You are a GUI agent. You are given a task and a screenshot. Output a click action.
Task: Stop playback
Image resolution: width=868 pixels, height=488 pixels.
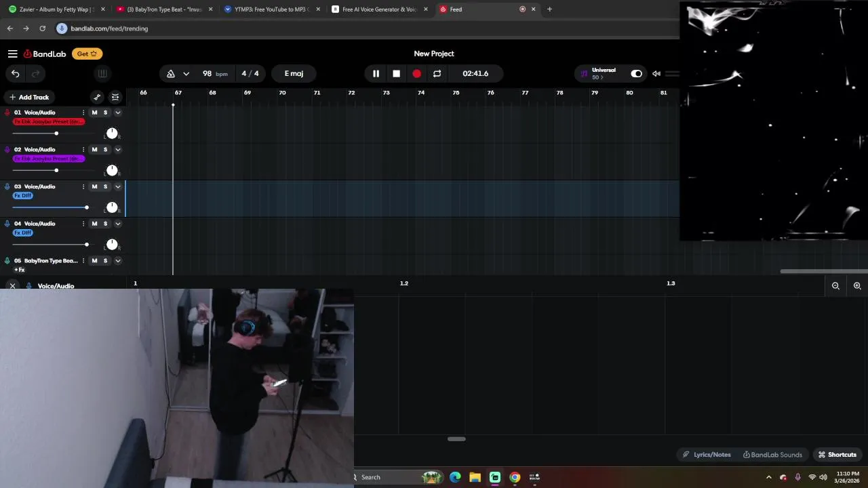point(396,73)
